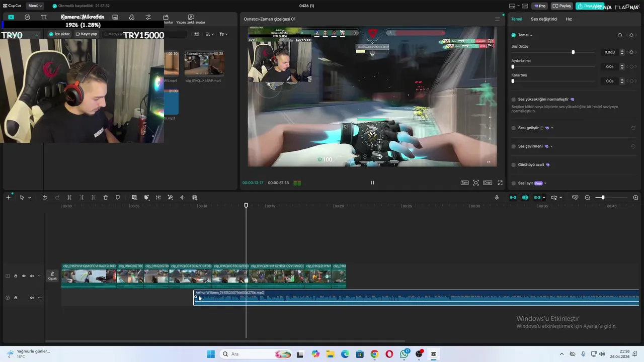This screenshot has height=362, width=644.
Task: Toggle auto snapping in timeline toolbar
Action: (x=525, y=198)
